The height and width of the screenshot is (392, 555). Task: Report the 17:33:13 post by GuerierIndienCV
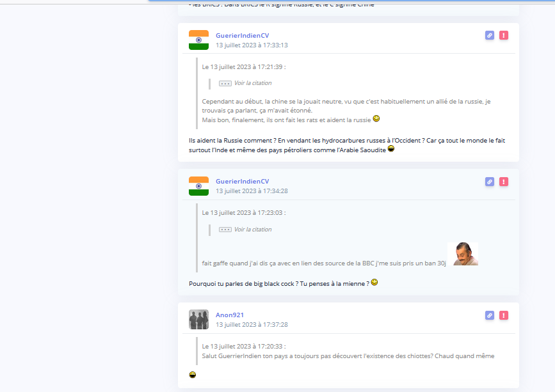pos(504,35)
